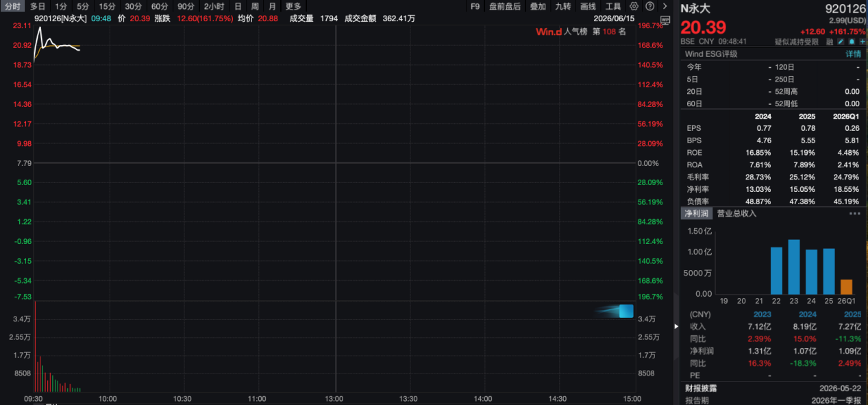Screen dimensions: 868x405
Task: Click the Win.d 人气榜 ranking label
Action: coord(562,32)
